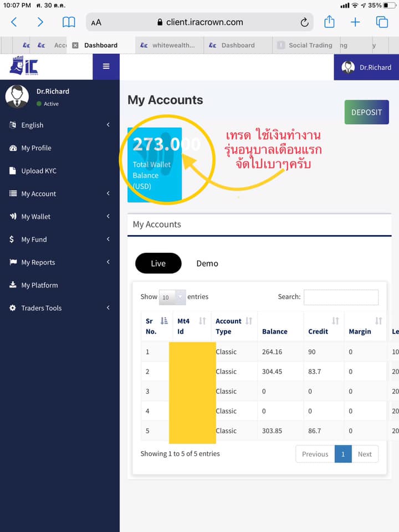This screenshot has width=399, height=532.
Task: Click credit value 83.7
Action: pos(315,371)
